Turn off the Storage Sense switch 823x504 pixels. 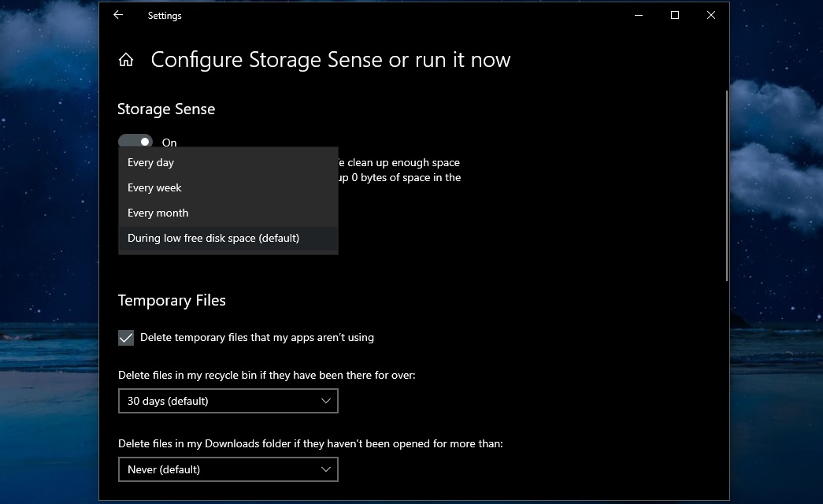click(x=135, y=139)
